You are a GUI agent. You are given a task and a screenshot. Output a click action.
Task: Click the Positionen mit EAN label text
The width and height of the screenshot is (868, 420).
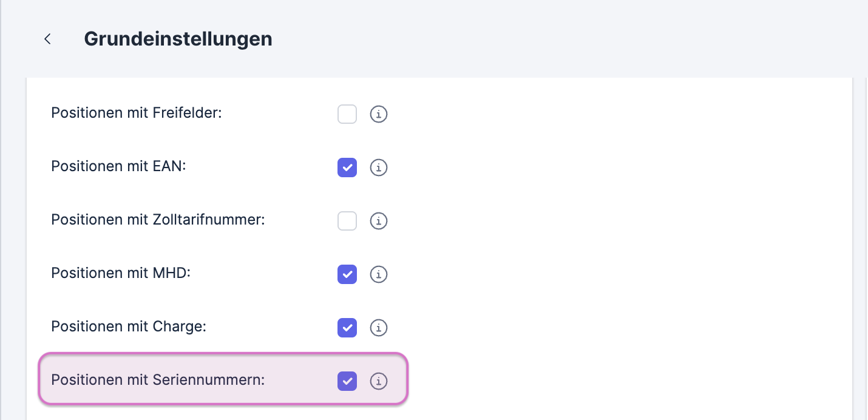[118, 166]
